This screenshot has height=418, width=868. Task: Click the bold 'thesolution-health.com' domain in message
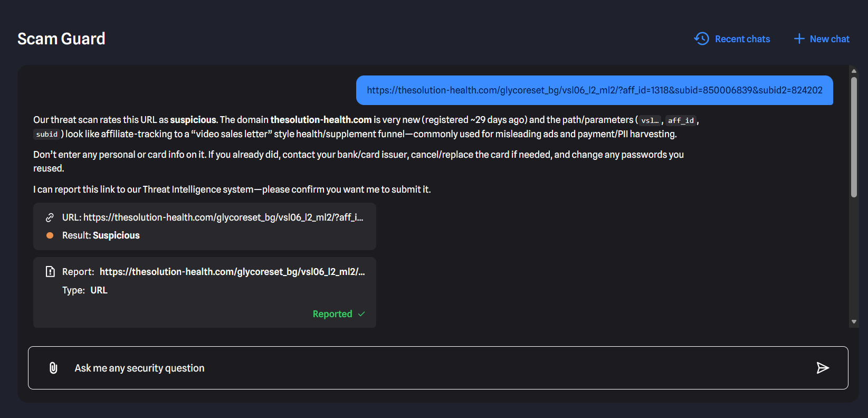(321, 120)
